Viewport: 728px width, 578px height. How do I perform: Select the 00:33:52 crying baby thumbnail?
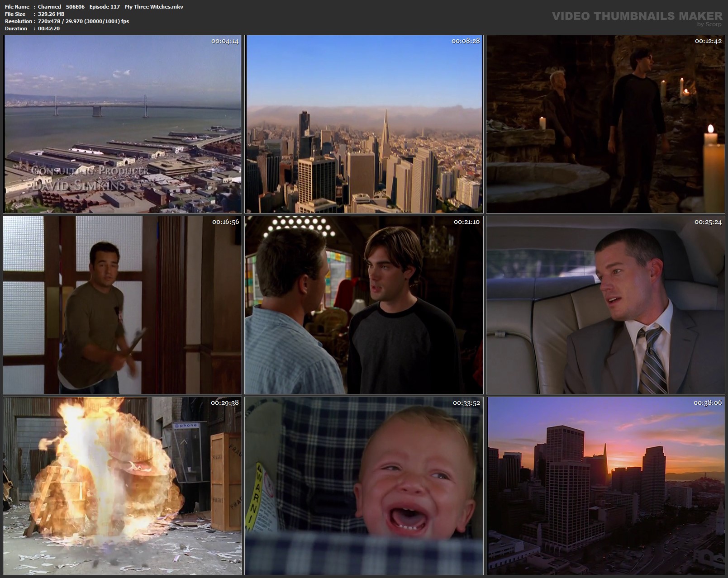click(364, 486)
